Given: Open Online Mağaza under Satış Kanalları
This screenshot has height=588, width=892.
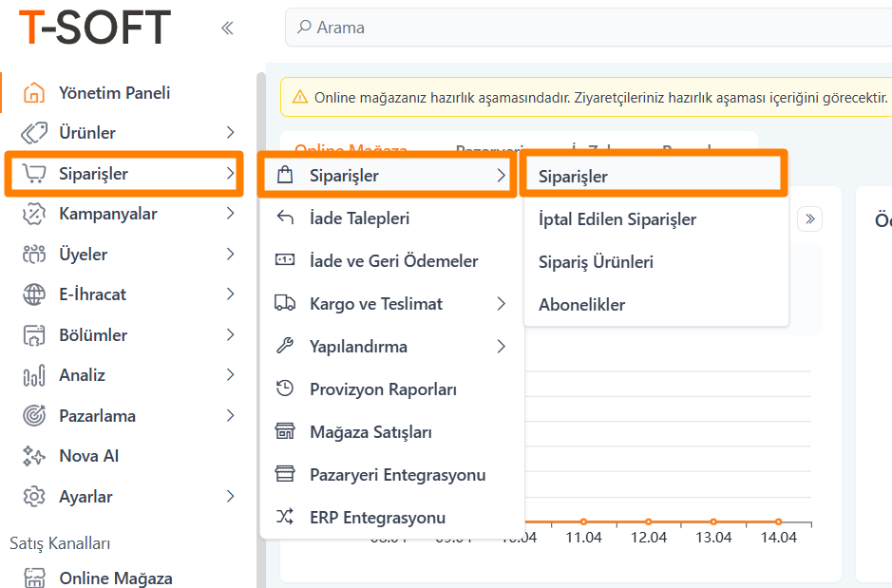Looking at the screenshot, I should point(115,578).
